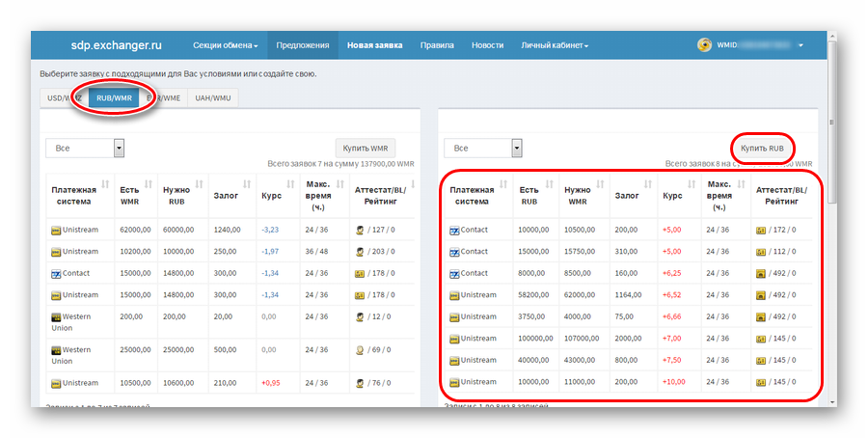Image resolution: width=868 pixels, height=438 pixels.
Task: Click the Western Union icon in the 25000,00 row
Action: click(x=56, y=350)
